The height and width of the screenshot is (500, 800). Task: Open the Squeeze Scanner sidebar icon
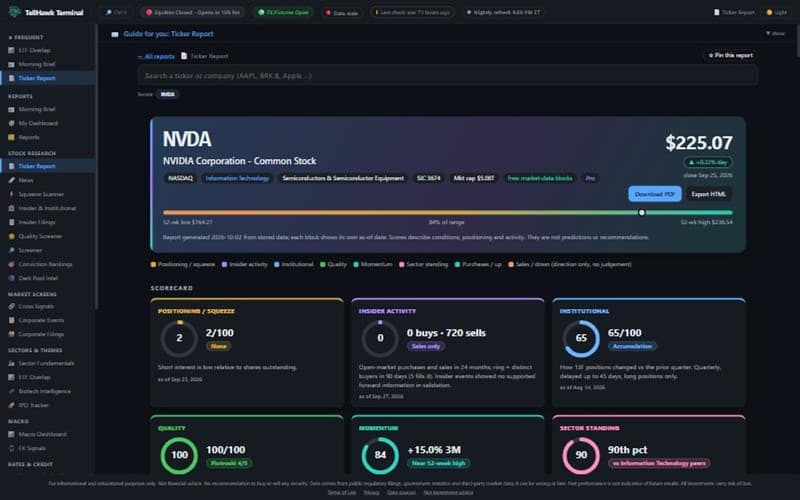pyautogui.click(x=11, y=194)
